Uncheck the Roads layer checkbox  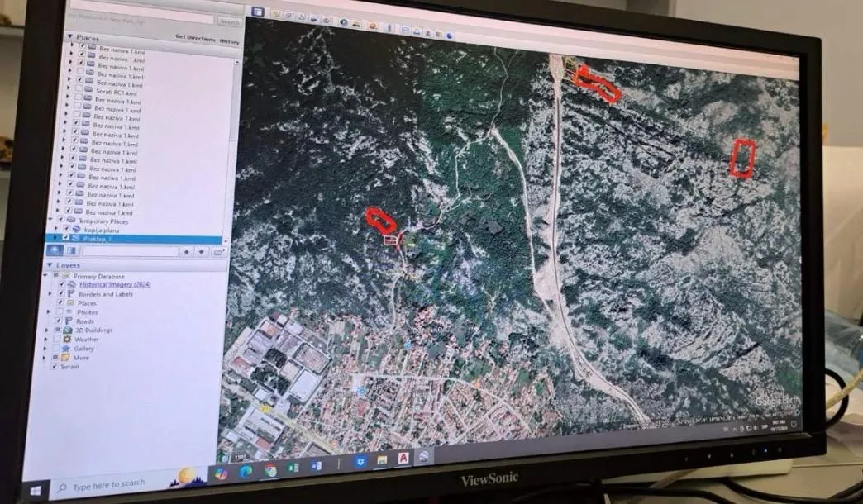[59, 321]
